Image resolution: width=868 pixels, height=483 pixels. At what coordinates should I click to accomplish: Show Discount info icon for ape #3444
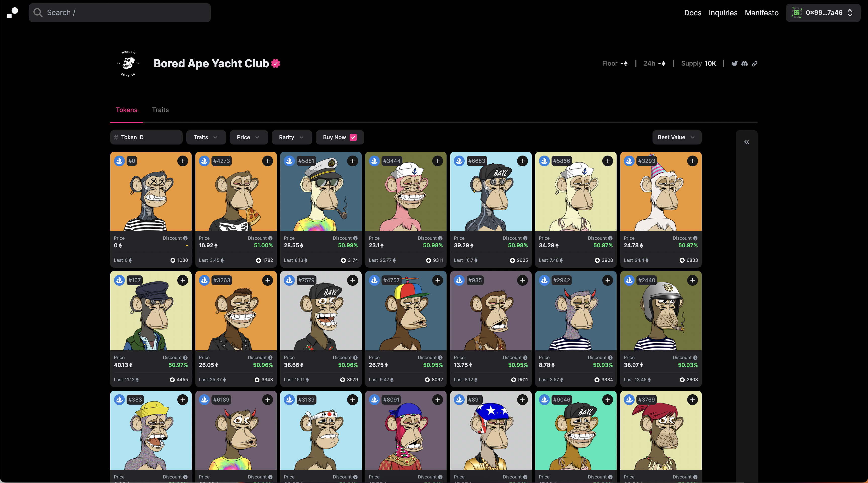click(440, 238)
